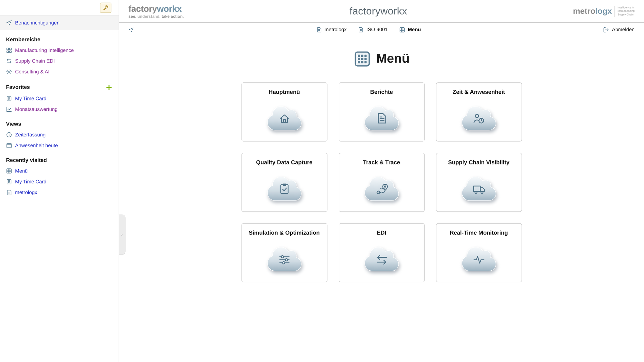Switch to the metrologx tab
This screenshot has width=644, height=362.
coord(332,30)
